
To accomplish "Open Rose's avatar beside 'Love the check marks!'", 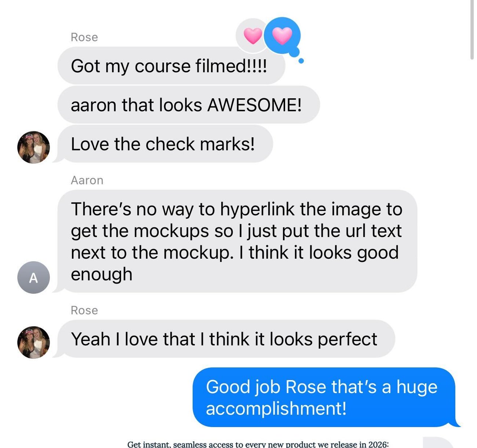I will pyautogui.click(x=33, y=147).
